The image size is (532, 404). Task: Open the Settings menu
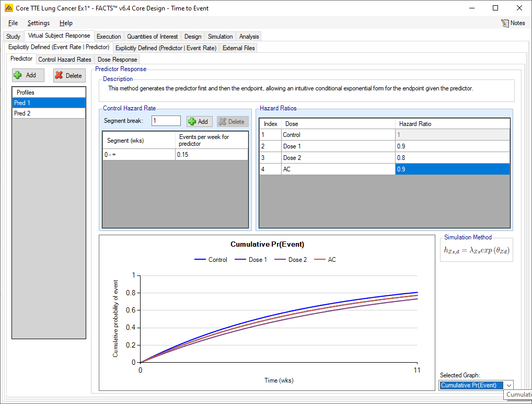click(39, 23)
